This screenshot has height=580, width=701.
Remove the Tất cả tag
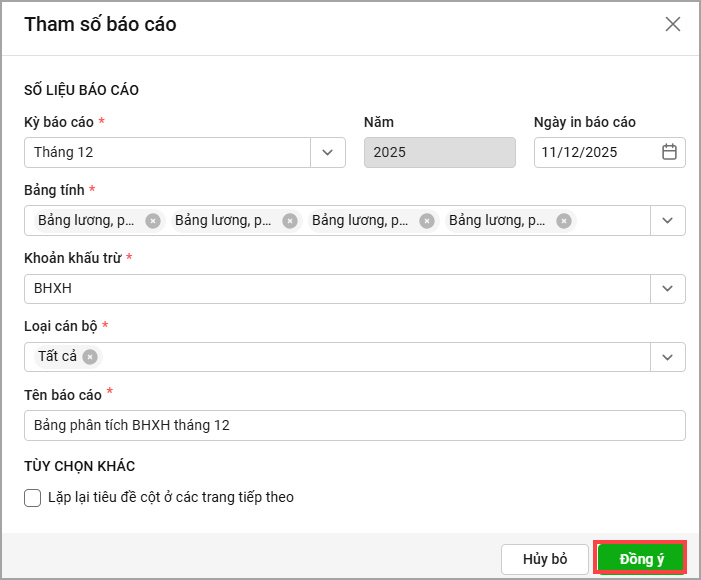[x=90, y=357]
